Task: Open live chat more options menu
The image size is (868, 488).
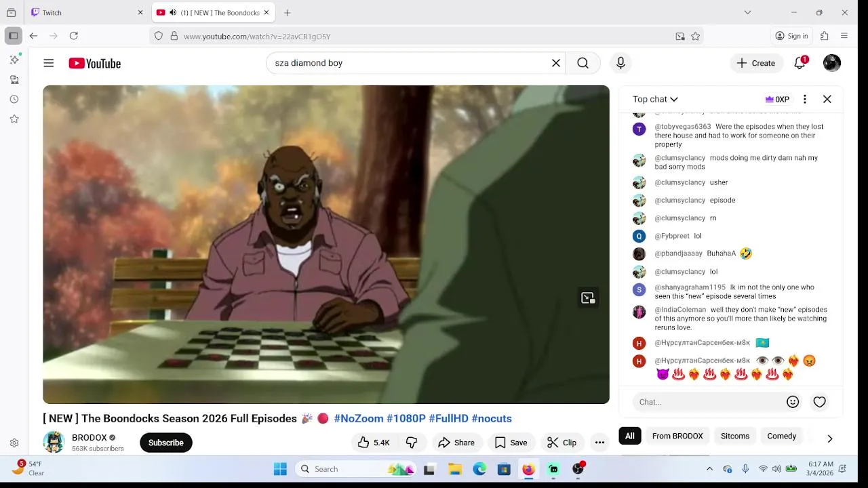Action: pyautogui.click(x=804, y=99)
